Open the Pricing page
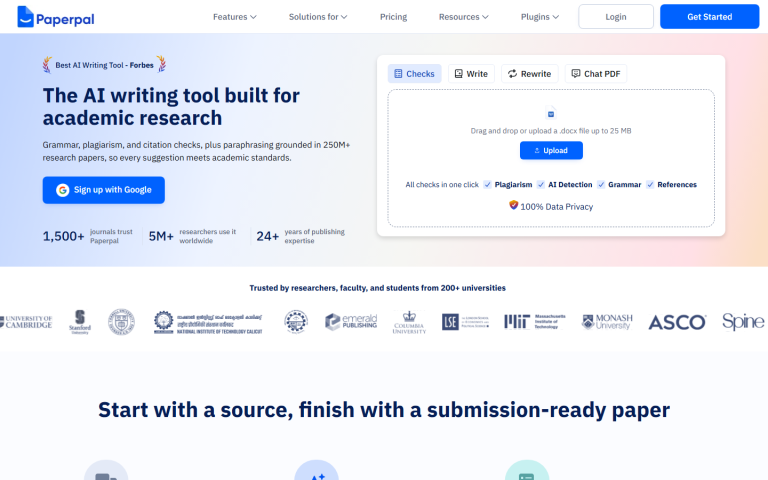 tap(393, 17)
